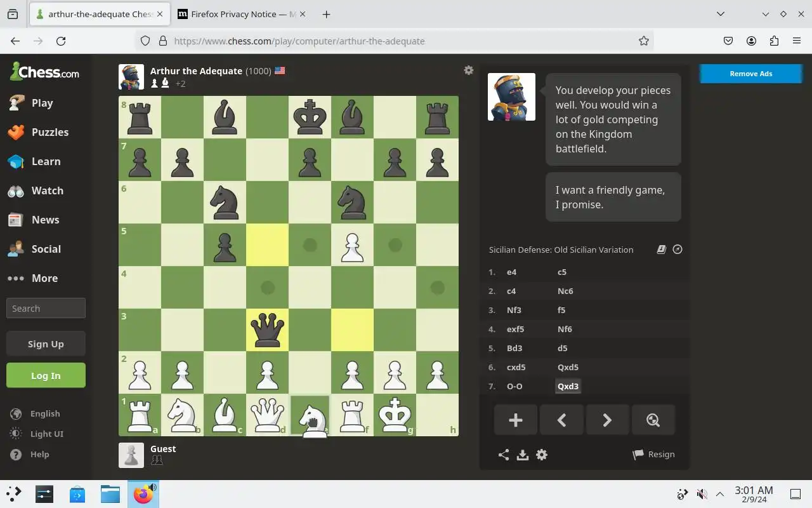Open Firefox application menu
This screenshot has width=812, height=508.
[x=797, y=41]
